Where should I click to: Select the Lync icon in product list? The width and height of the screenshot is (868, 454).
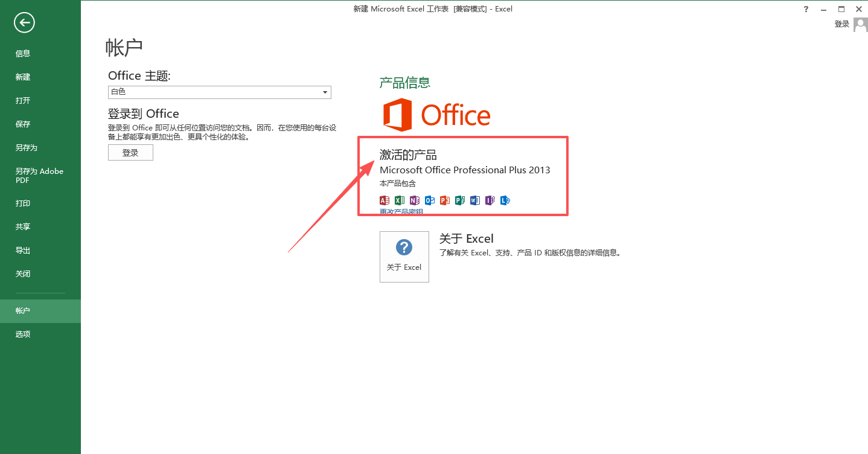pos(490,200)
